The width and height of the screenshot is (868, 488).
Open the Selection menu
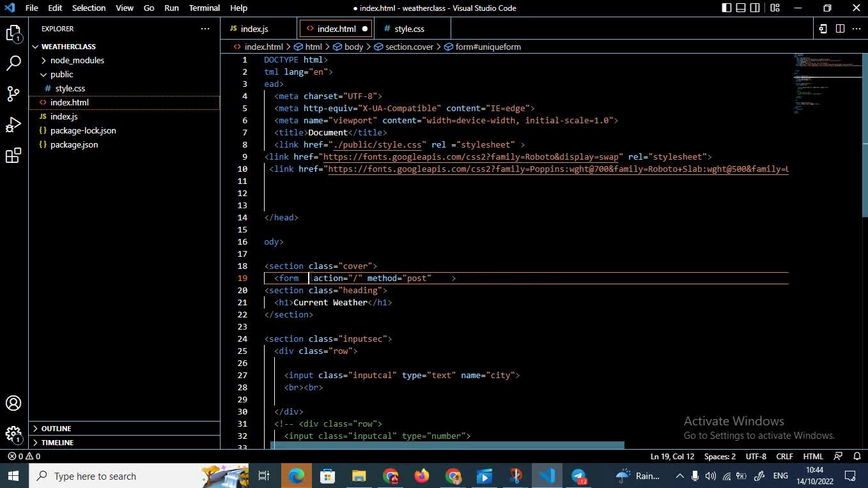(x=89, y=8)
